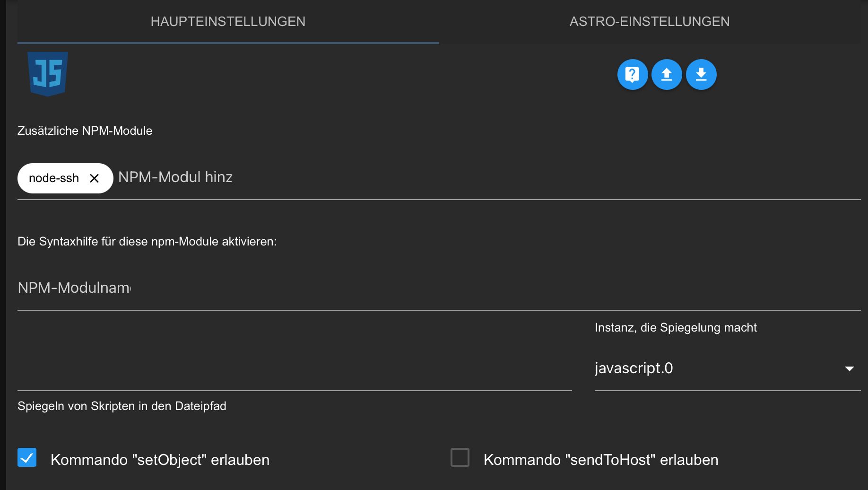Uncheck the "setObject" command checkbox
Screen dimensions: 868x490
point(27,458)
